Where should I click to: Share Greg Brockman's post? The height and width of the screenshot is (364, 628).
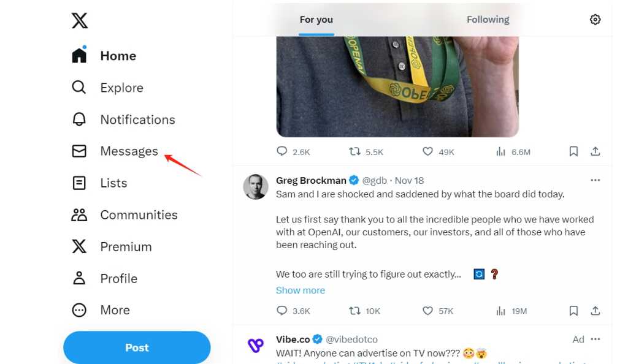point(595,311)
